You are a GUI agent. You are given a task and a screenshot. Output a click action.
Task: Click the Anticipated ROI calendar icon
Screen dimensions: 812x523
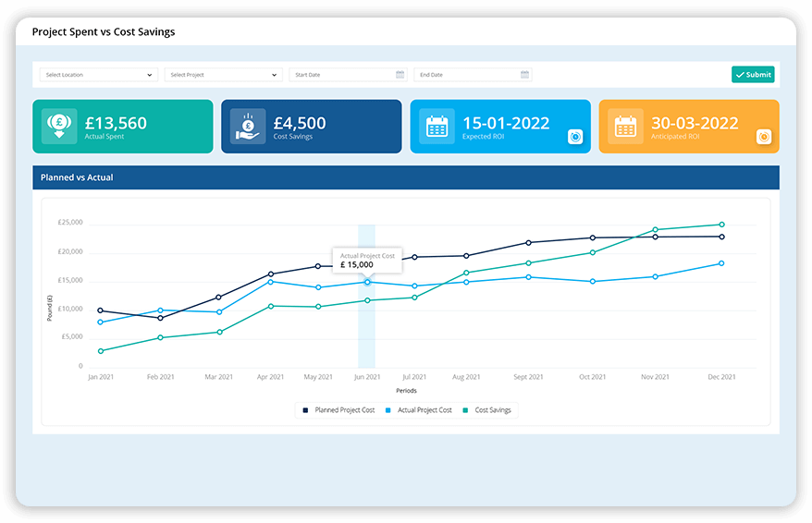click(625, 126)
